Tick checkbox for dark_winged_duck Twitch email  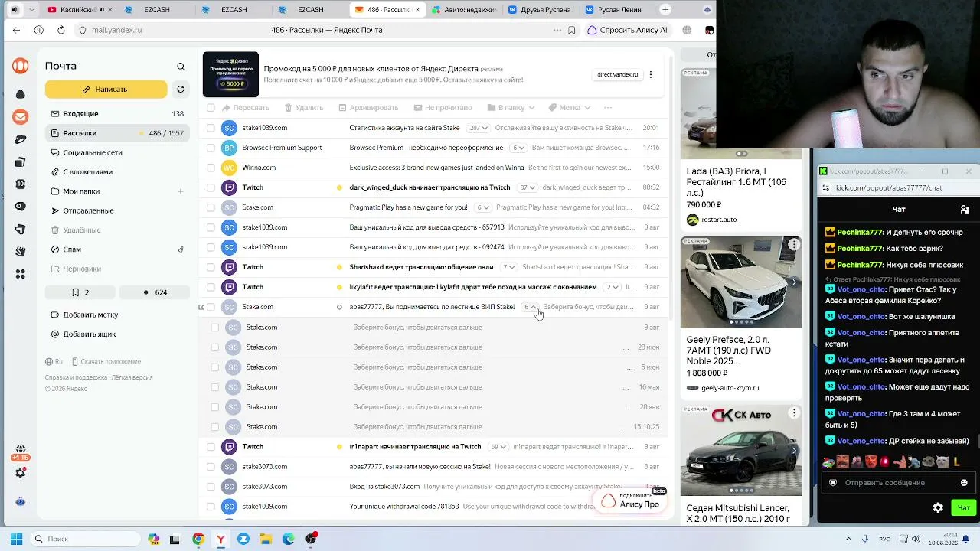tap(211, 187)
